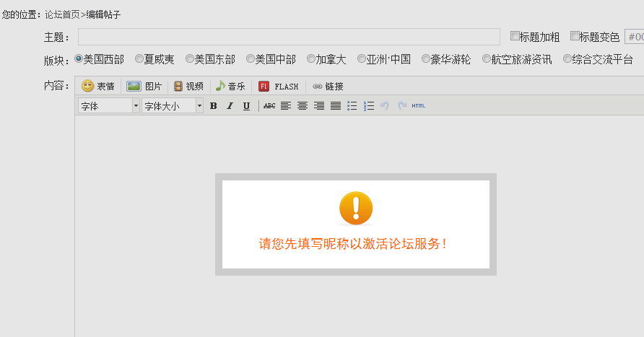Insert a video with 视频 button
Image resolution: width=644 pixels, height=337 pixels.
click(189, 86)
